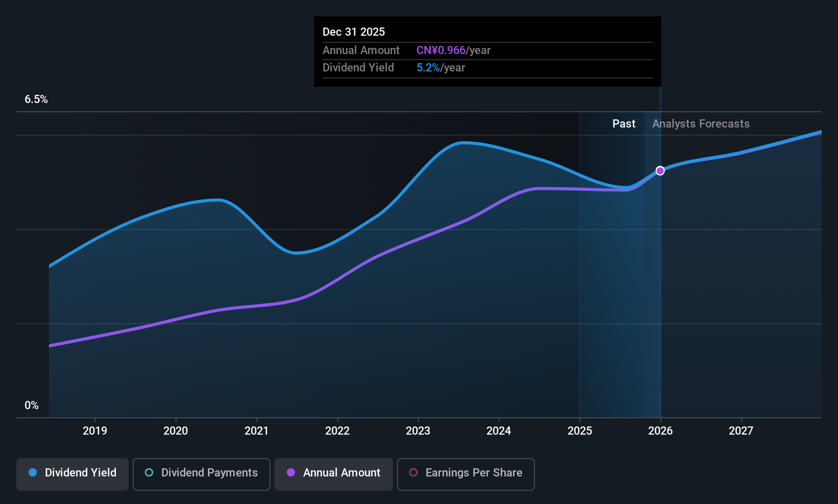Click the teal Dividend Payments circle icon
Viewport: 838px width, 504px height.
pyautogui.click(x=149, y=473)
